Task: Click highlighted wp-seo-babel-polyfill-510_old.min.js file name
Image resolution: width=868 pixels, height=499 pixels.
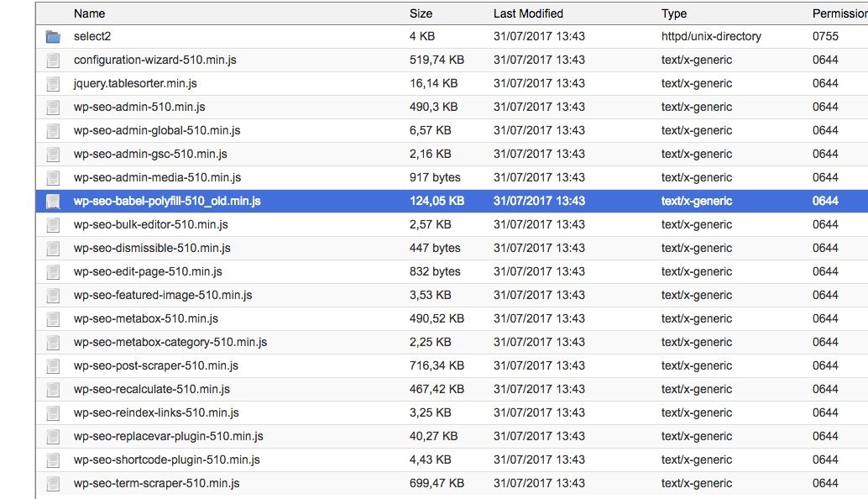Action: pos(167,201)
